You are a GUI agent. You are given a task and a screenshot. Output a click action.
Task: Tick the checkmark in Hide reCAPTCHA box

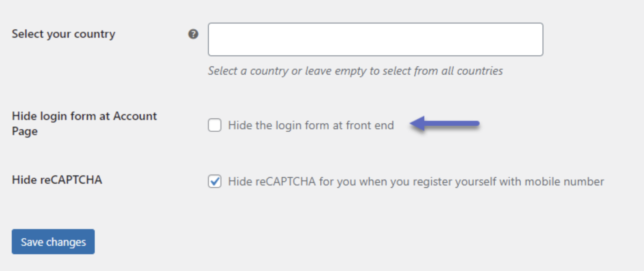pos(215,182)
